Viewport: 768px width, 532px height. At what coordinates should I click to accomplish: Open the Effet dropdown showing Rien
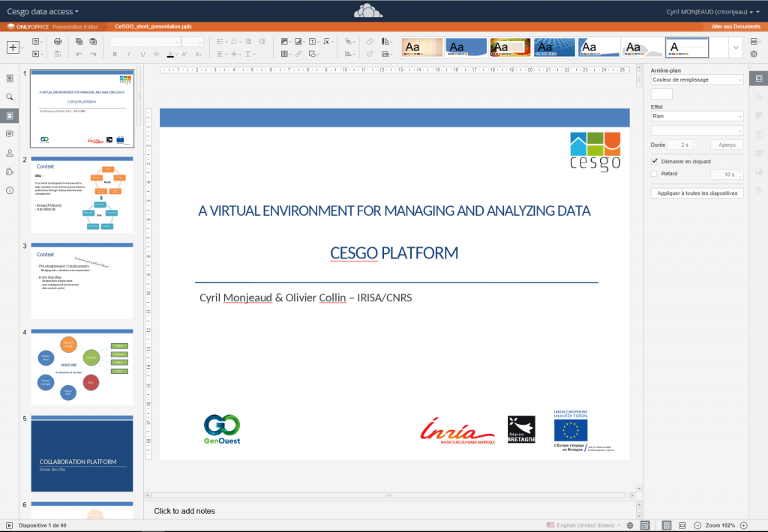697,116
